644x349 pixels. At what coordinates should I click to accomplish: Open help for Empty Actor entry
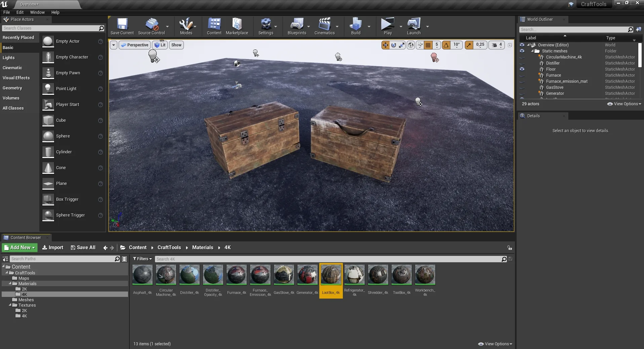pyautogui.click(x=100, y=41)
